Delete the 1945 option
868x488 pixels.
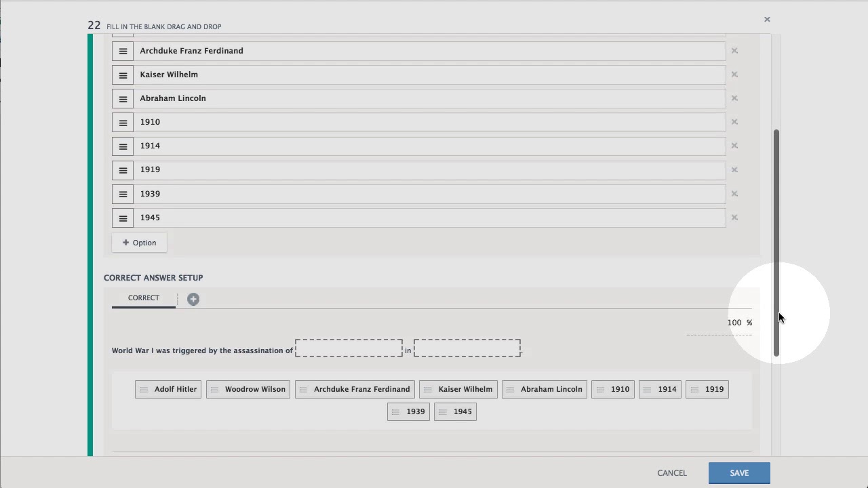[x=734, y=218]
